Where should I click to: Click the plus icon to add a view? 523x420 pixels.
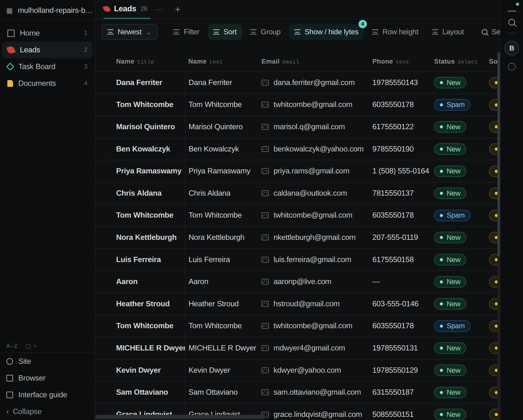click(178, 9)
